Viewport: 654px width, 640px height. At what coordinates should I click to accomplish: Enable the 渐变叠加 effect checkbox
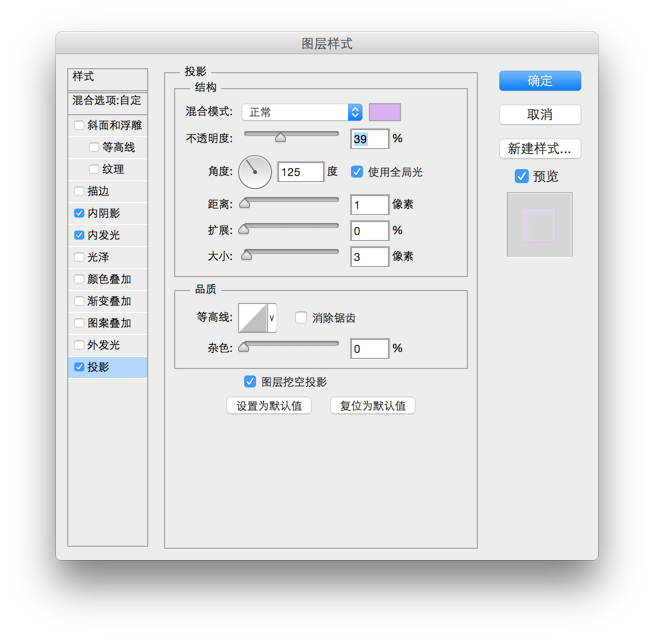(x=79, y=301)
